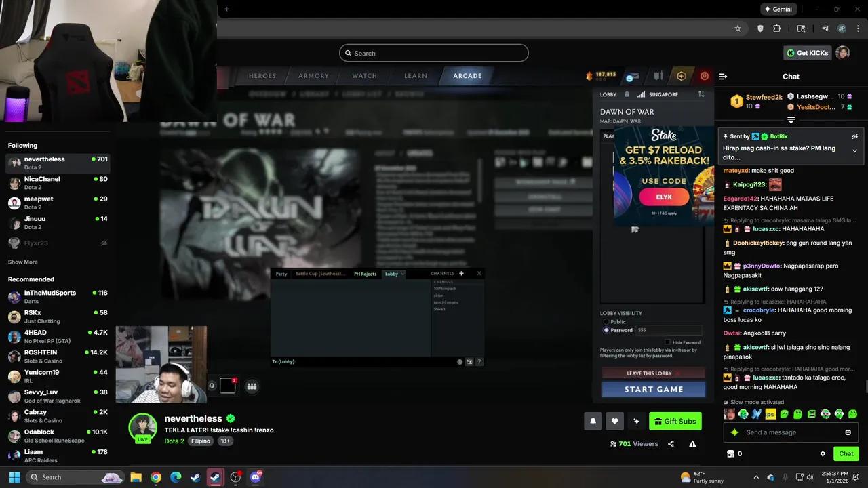Screen dimensions: 868x488
Task: Open the user profile avatar menu
Action: (x=842, y=53)
